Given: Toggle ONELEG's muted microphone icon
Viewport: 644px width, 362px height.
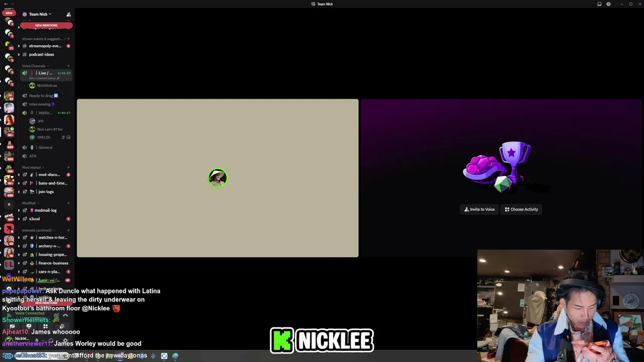Looking at the screenshot, I should tap(64, 138).
